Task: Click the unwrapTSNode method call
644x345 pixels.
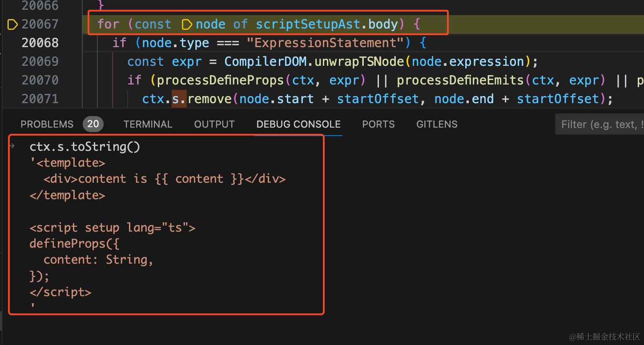Action: coord(359,61)
